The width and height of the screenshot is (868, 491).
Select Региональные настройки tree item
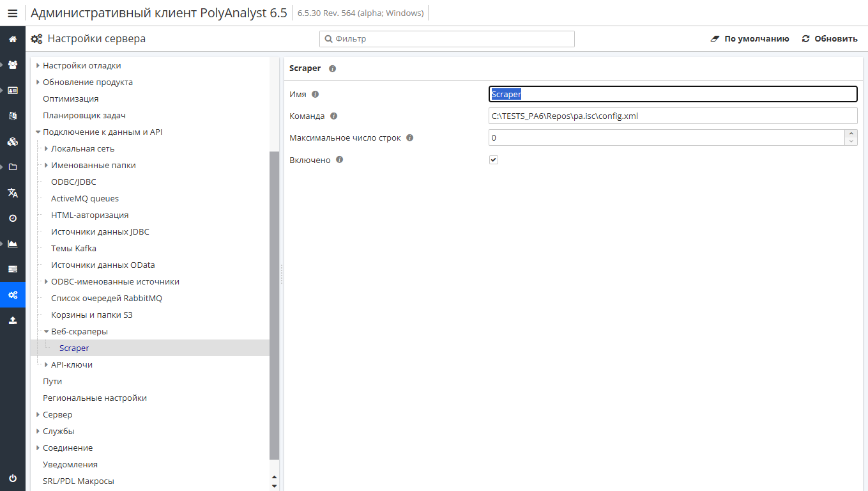coord(95,398)
